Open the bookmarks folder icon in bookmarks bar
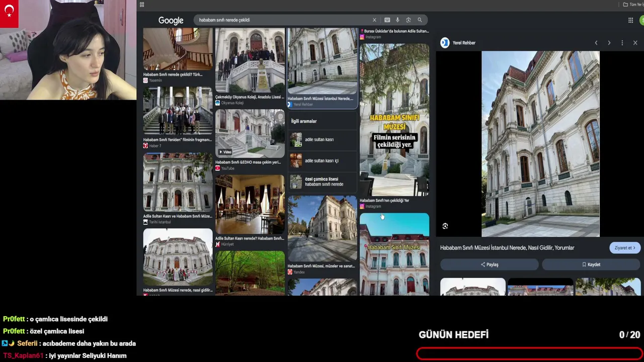This screenshot has height=362, width=644. (625, 5)
